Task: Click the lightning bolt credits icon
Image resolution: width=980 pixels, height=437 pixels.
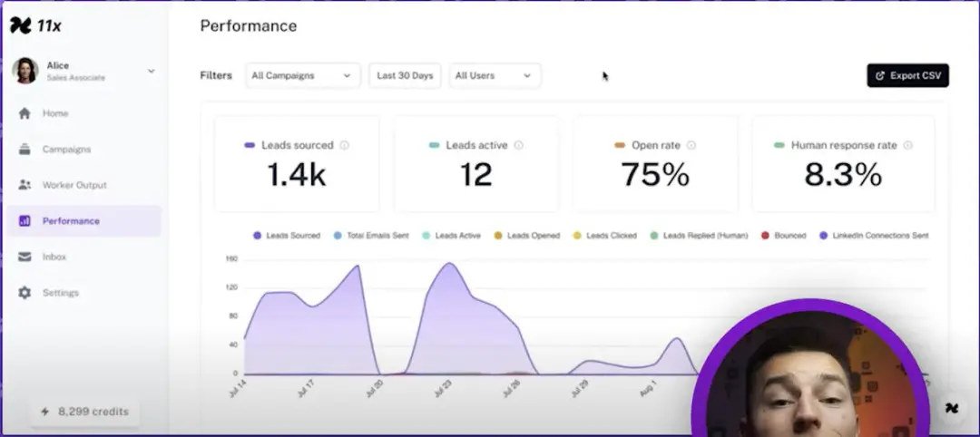Action: coord(45,412)
